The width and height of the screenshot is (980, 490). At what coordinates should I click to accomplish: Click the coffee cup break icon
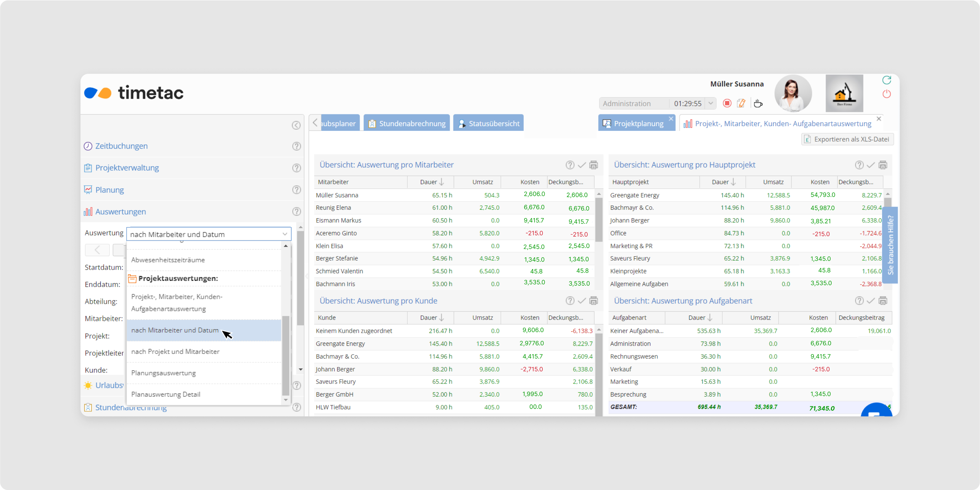tap(758, 104)
